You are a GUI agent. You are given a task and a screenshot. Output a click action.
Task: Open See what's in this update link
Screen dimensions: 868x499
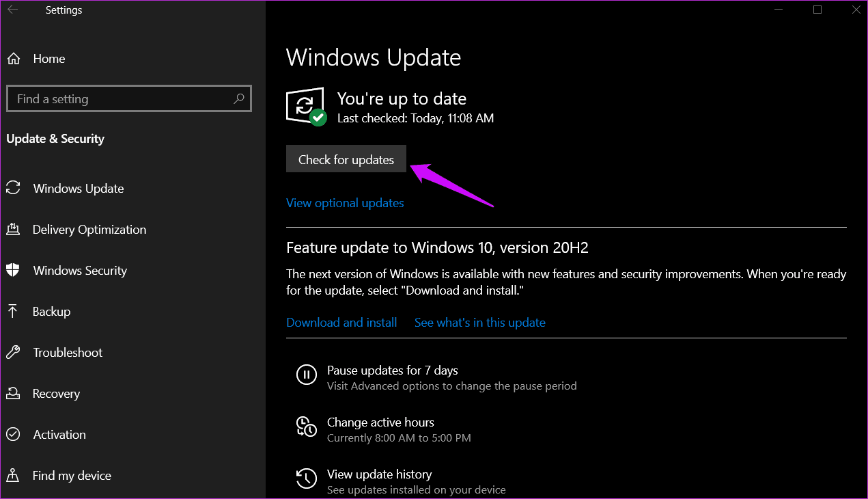pyautogui.click(x=480, y=323)
